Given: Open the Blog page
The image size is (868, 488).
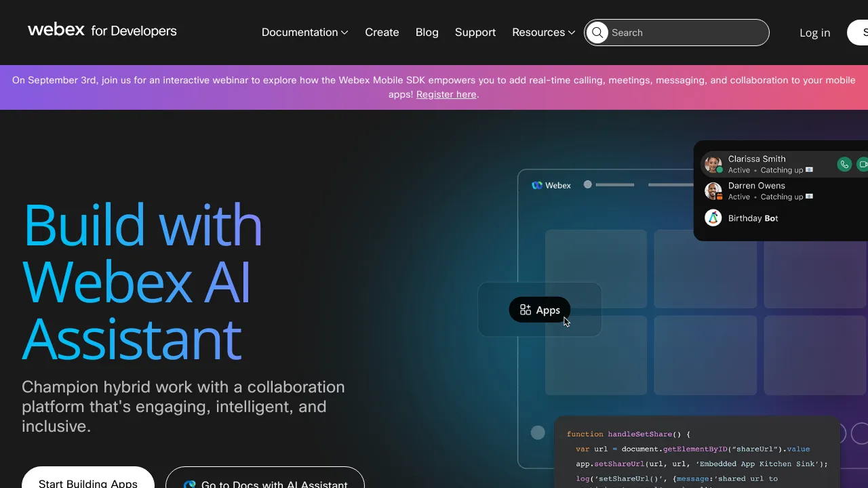Looking at the screenshot, I should 427,33.
